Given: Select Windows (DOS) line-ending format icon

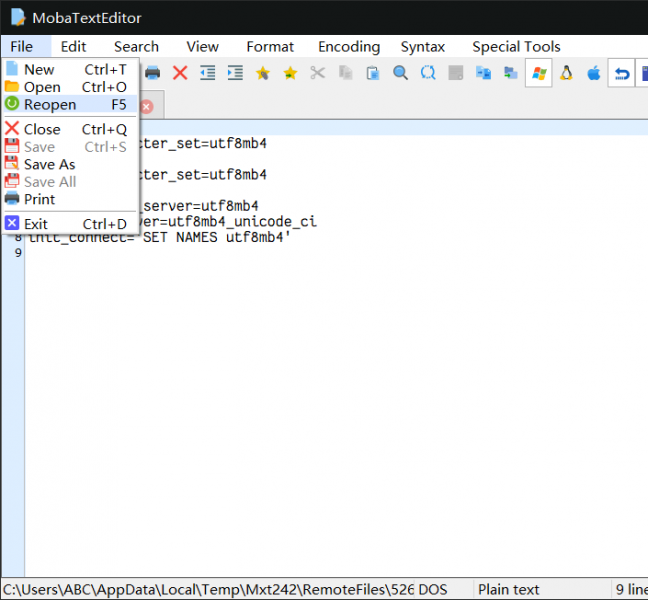Looking at the screenshot, I should [x=539, y=73].
